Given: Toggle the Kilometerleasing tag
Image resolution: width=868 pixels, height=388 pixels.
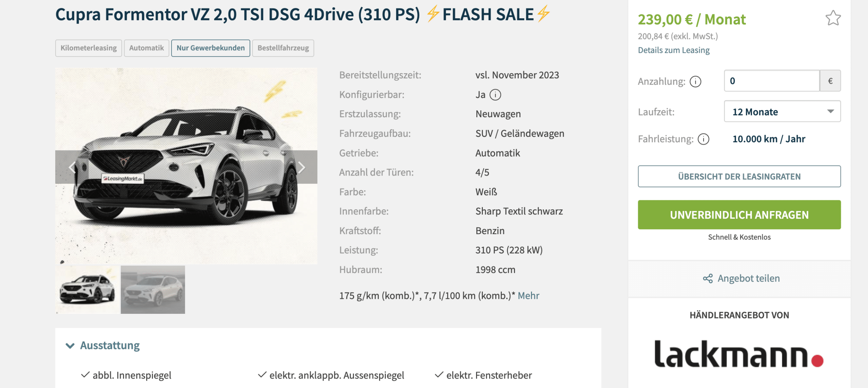Looking at the screenshot, I should click(88, 48).
